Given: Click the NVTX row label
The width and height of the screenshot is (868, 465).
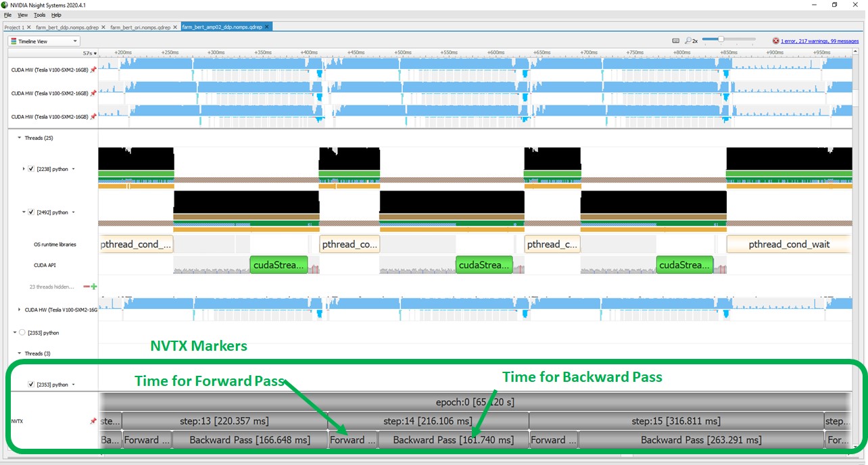Looking at the screenshot, I should (x=18, y=421).
